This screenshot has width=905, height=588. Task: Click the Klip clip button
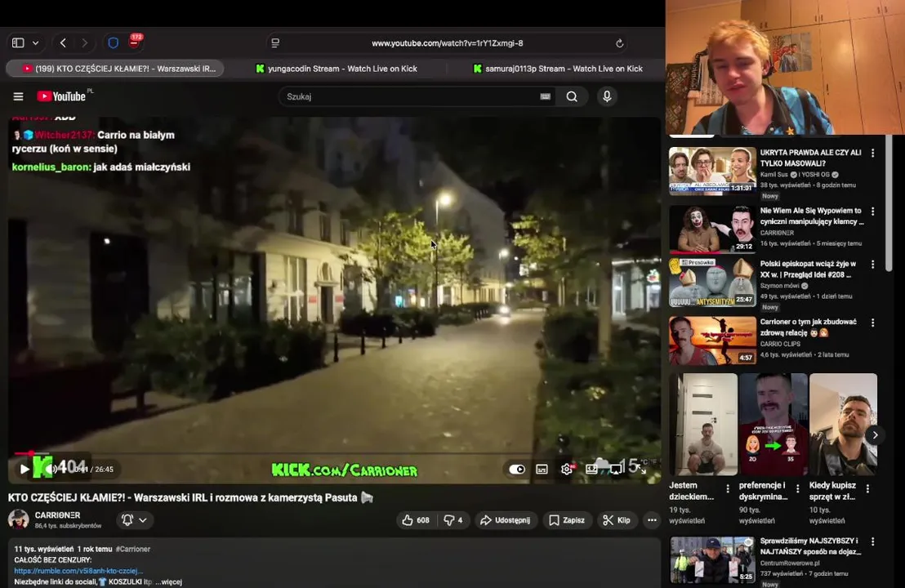(617, 520)
